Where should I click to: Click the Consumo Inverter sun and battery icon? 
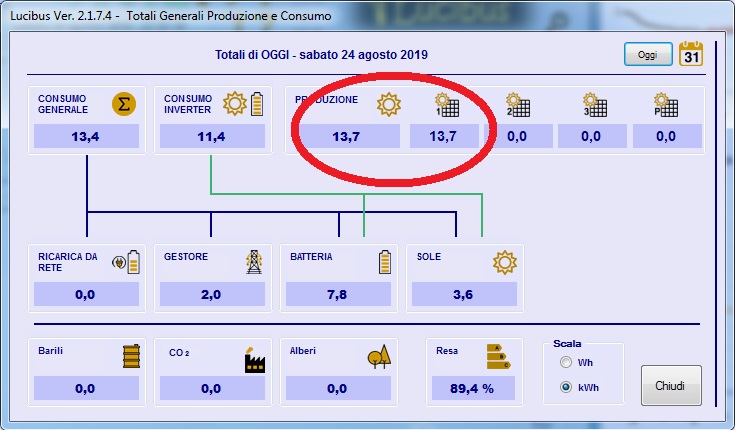(244, 103)
